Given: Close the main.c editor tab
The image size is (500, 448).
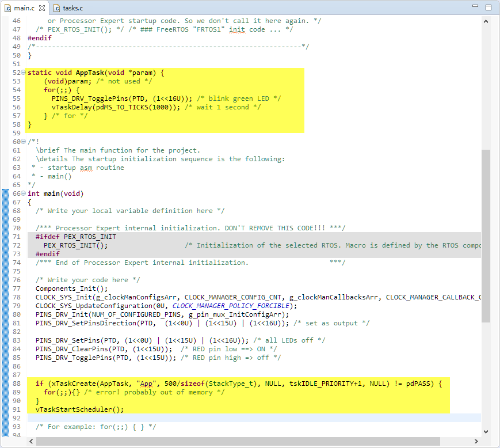Looking at the screenshot, I should point(41,8).
